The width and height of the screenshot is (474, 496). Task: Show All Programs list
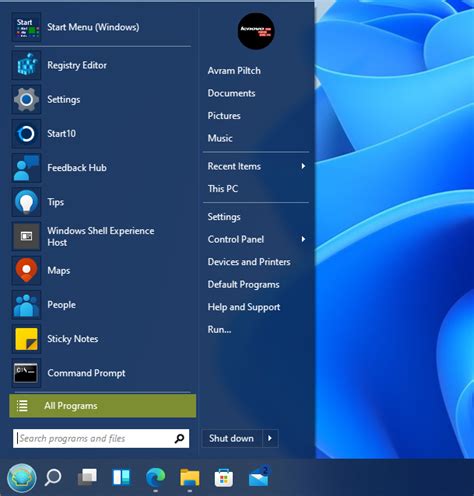click(103, 406)
